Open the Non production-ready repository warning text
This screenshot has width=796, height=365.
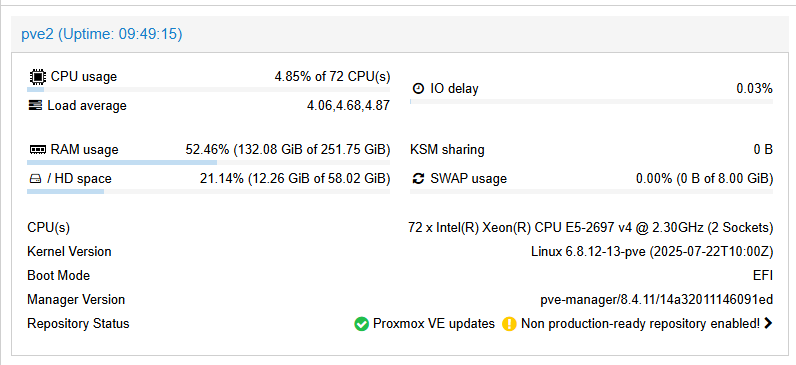[641, 323]
